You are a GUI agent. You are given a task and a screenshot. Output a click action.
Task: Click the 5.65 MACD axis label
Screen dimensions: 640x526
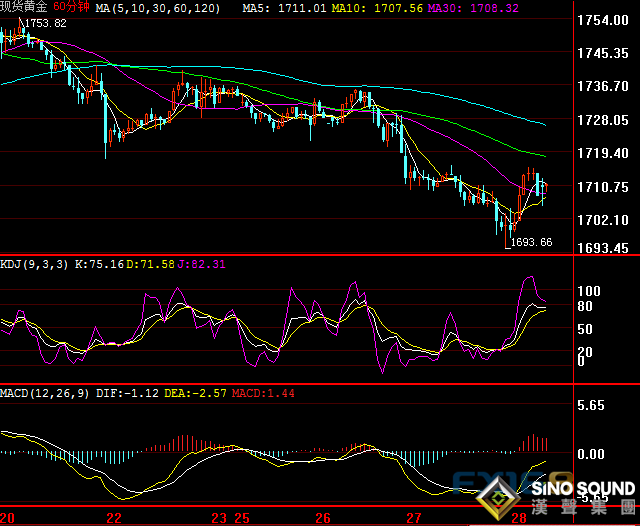click(593, 405)
